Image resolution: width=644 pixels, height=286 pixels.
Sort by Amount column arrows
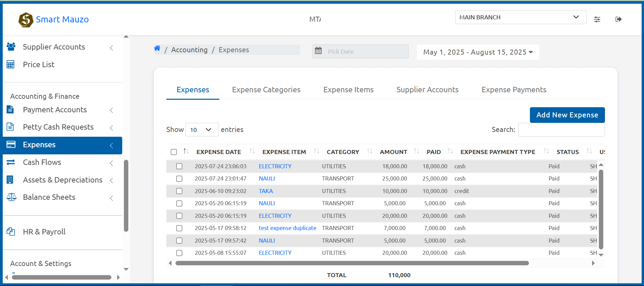pyautogui.click(x=417, y=151)
